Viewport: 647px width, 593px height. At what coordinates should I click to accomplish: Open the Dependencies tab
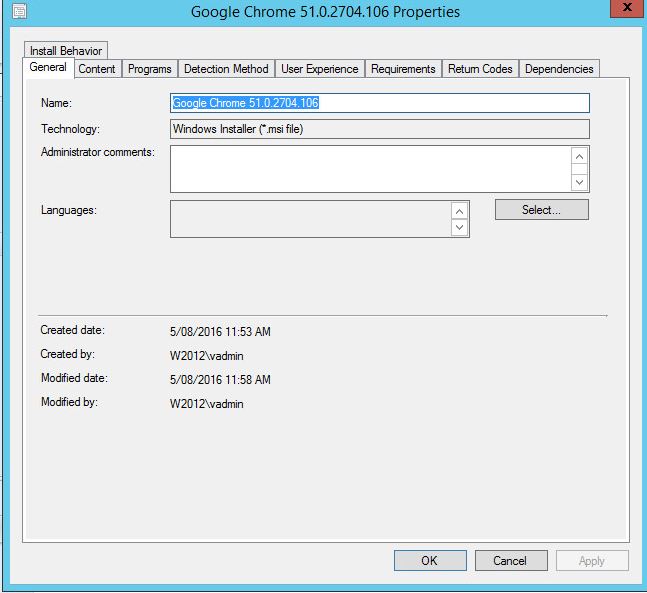(559, 69)
